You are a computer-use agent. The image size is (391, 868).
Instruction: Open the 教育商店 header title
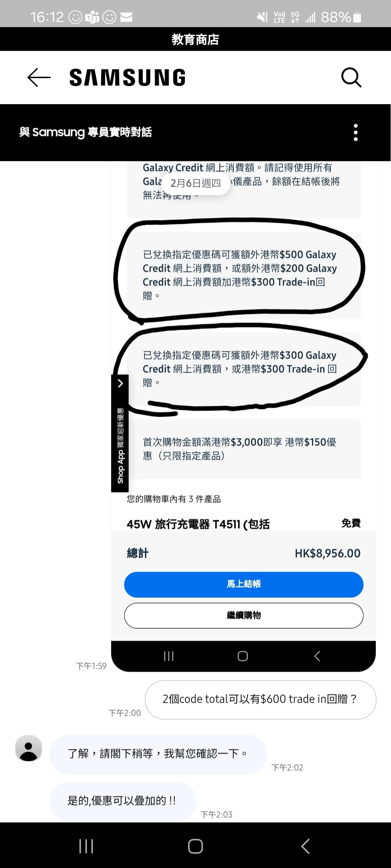tap(195, 39)
